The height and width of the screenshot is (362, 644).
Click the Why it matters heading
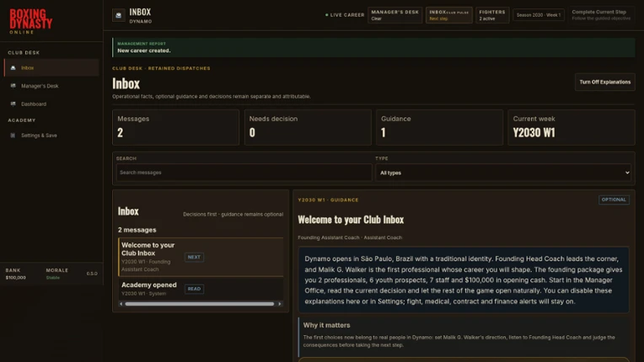coord(326,325)
